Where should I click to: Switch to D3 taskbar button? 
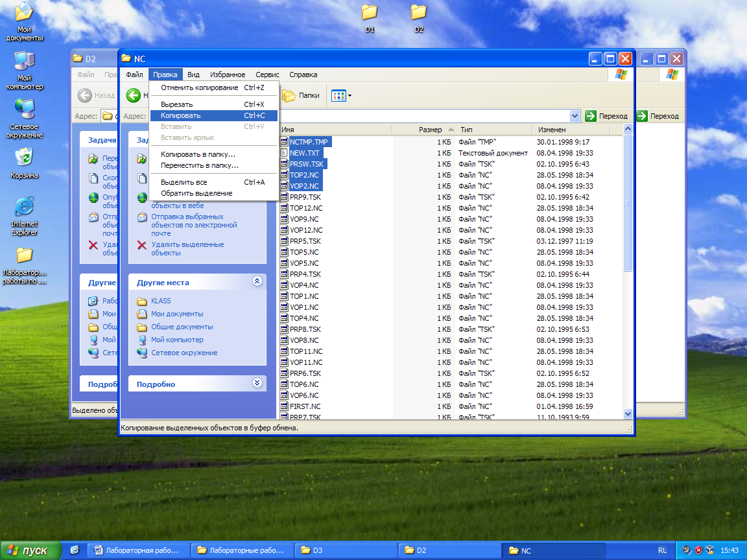point(346,550)
